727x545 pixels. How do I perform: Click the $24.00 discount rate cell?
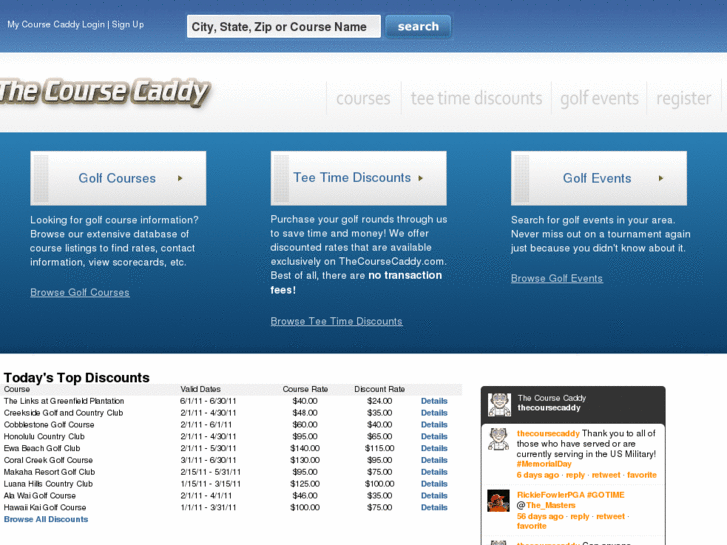[x=379, y=401]
